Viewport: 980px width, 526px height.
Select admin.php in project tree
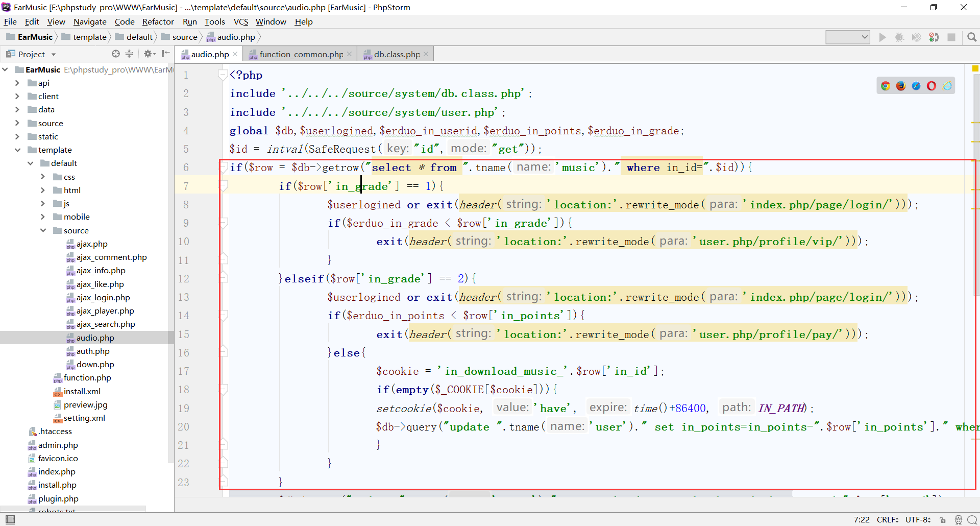53,445
